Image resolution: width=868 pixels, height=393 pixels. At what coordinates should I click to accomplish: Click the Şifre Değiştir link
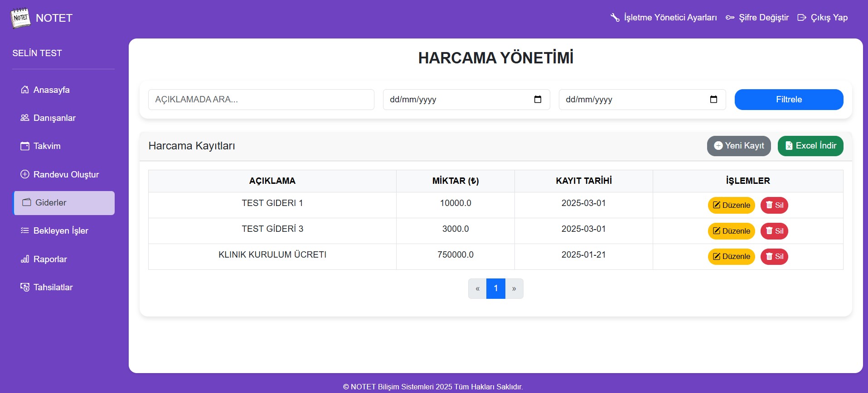[757, 18]
